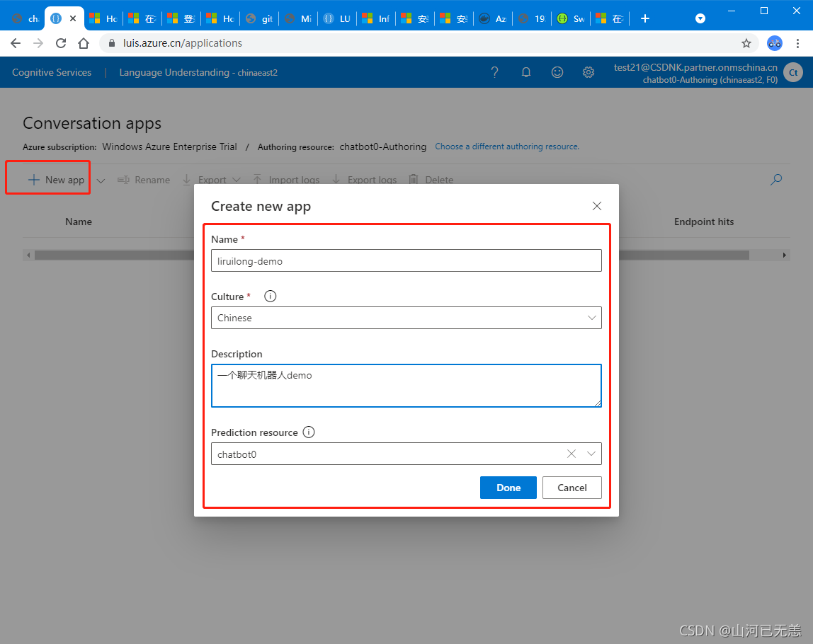Click the horizontal scrollbar left arrow
The image size is (813, 644).
(28, 255)
